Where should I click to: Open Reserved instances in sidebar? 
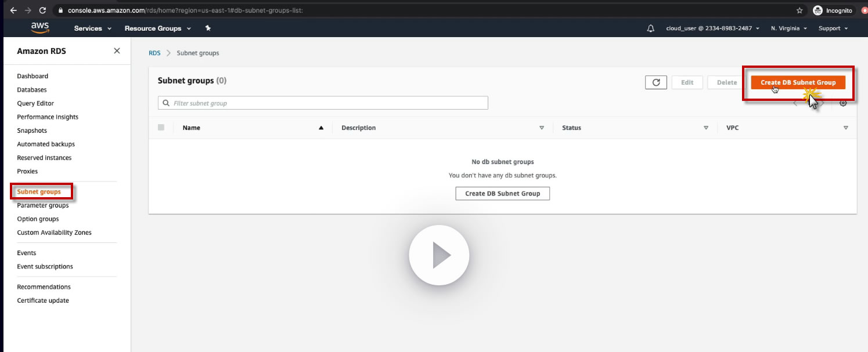click(x=44, y=158)
